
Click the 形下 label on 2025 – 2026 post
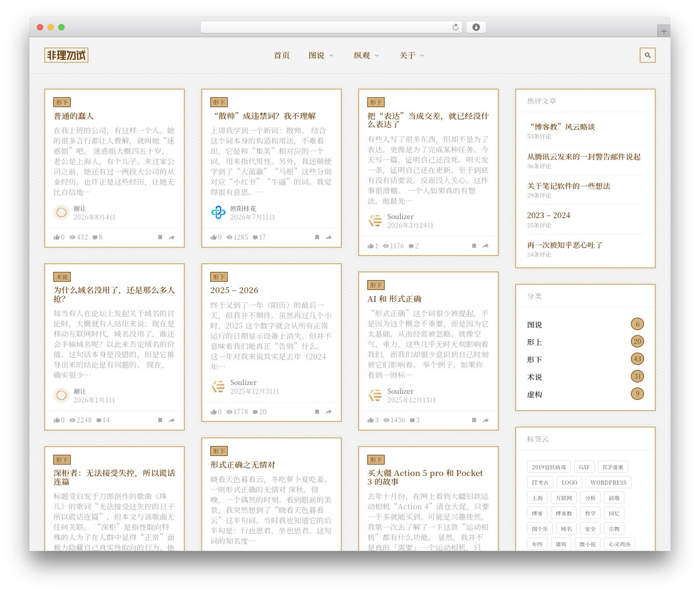tap(219, 277)
